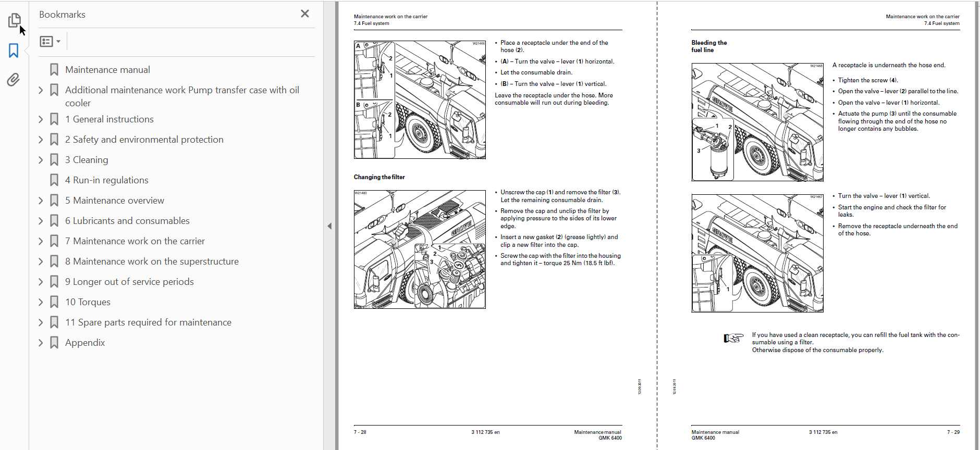Close the Bookmarks panel
This screenshot has height=450, width=980.
tap(305, 14)
